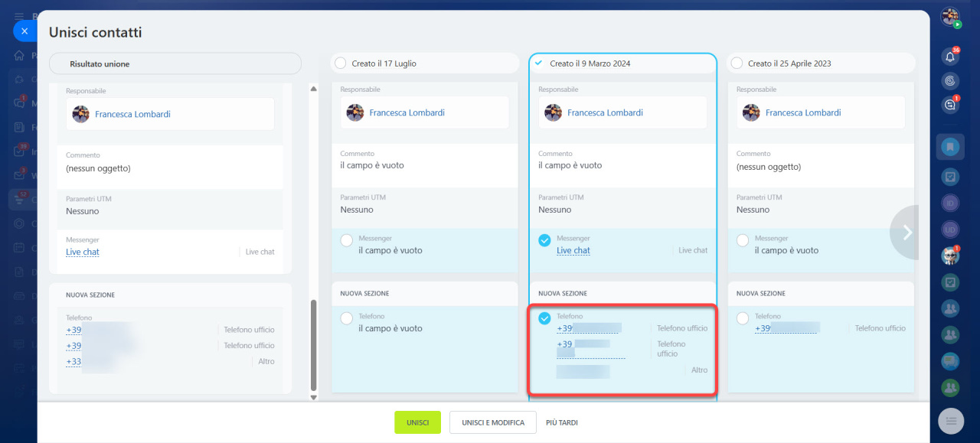Viewport: 980px width, 443px height.
Task: Click Francesca Lombardi's avatar in Risultato unione
Action: tap(80, 114)
